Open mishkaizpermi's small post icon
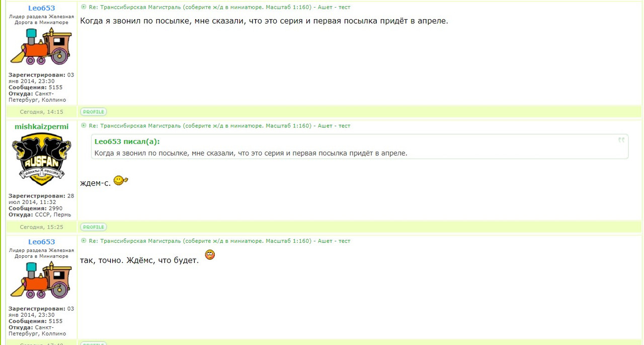Screen dimensions: 644x345 pyautogui.click(x=84, y=125)
